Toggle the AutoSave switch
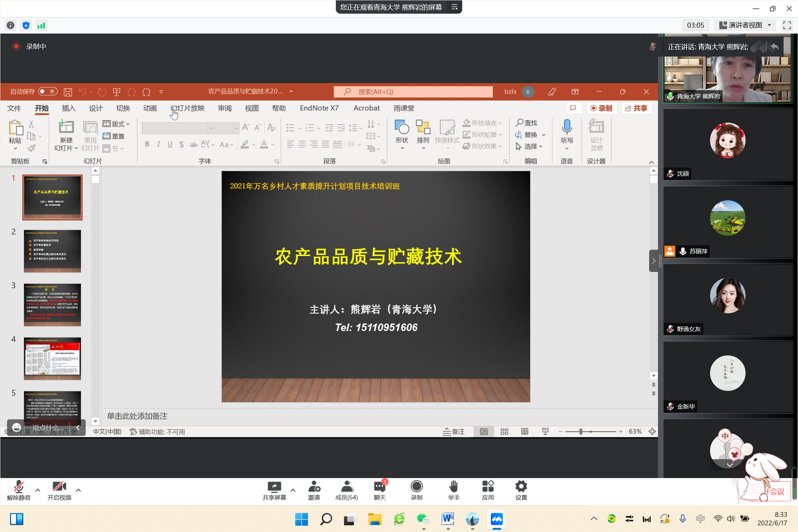Viewport: 798px width, 532px height. click(48, 91)
